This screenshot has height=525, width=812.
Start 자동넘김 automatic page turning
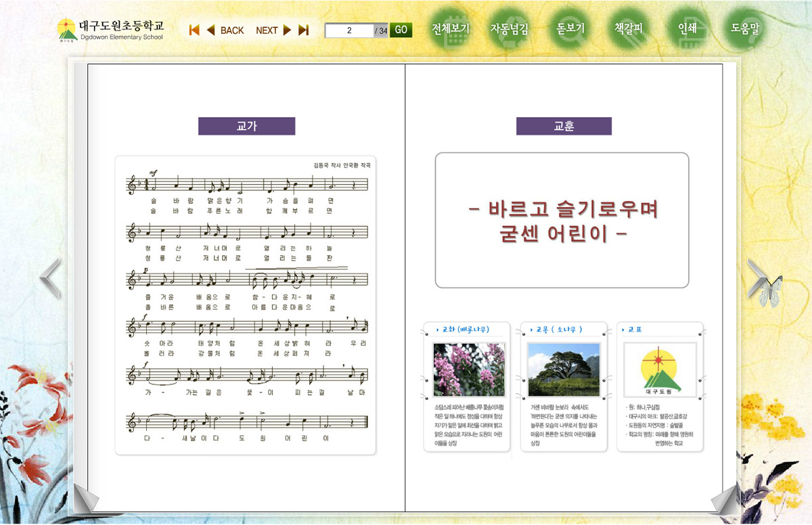click(510, 29)
